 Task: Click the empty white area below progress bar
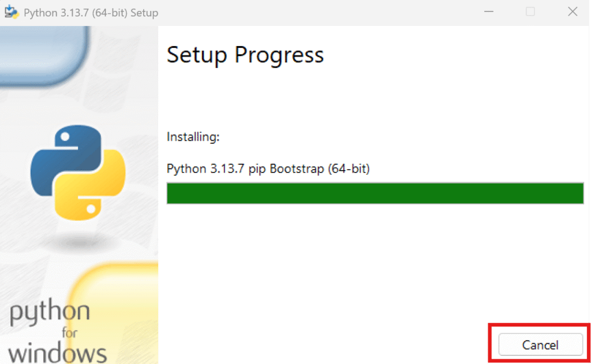click(375, 264)
